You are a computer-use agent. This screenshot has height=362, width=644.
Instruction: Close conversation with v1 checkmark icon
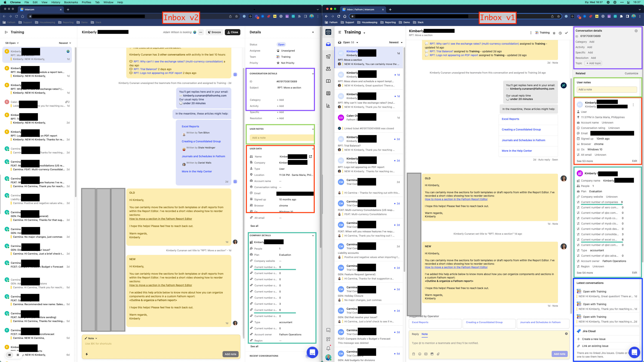point(567,33)
